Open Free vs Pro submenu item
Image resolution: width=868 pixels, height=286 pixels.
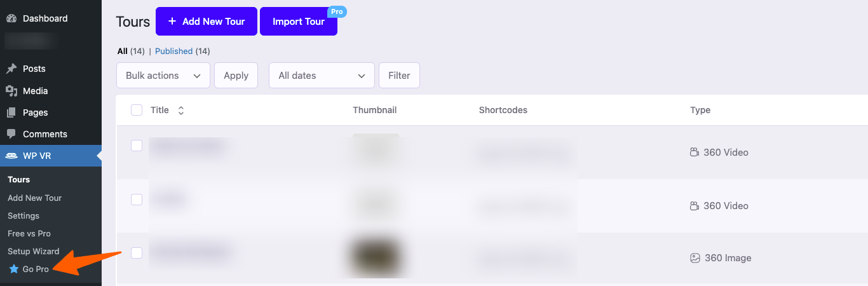click(x=29, y=233)
